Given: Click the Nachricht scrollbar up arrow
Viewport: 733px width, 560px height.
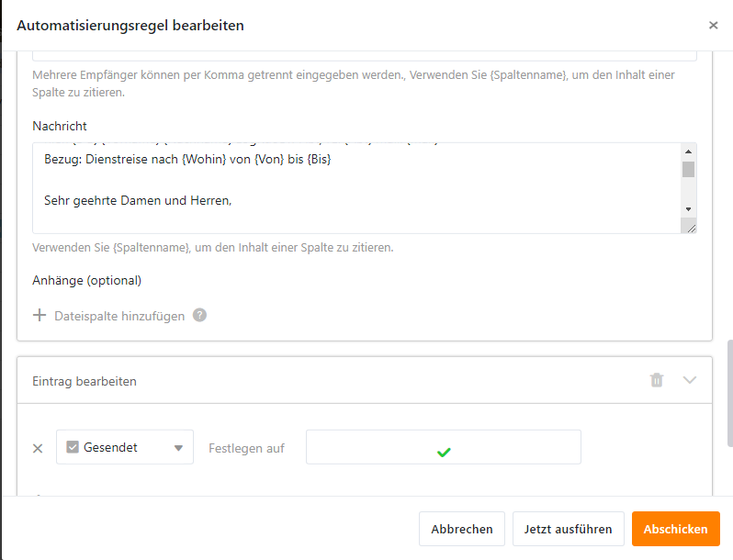Looking at the screenshot, I should [x=688, y=151].
